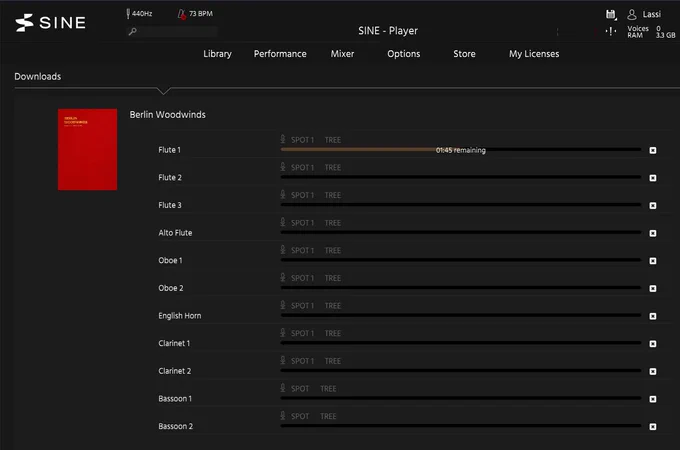Click the Alto Flute microphone icon

(x=283, y=222)
